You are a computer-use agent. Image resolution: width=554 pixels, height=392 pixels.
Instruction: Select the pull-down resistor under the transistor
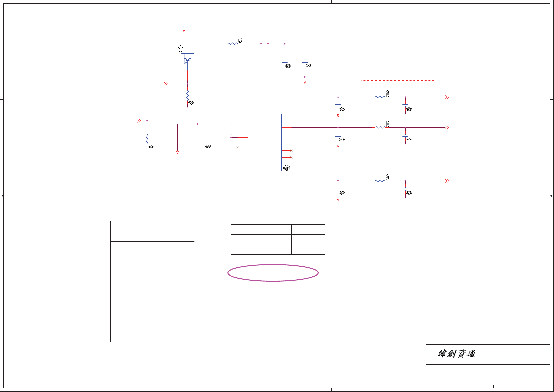pos(188,96)
